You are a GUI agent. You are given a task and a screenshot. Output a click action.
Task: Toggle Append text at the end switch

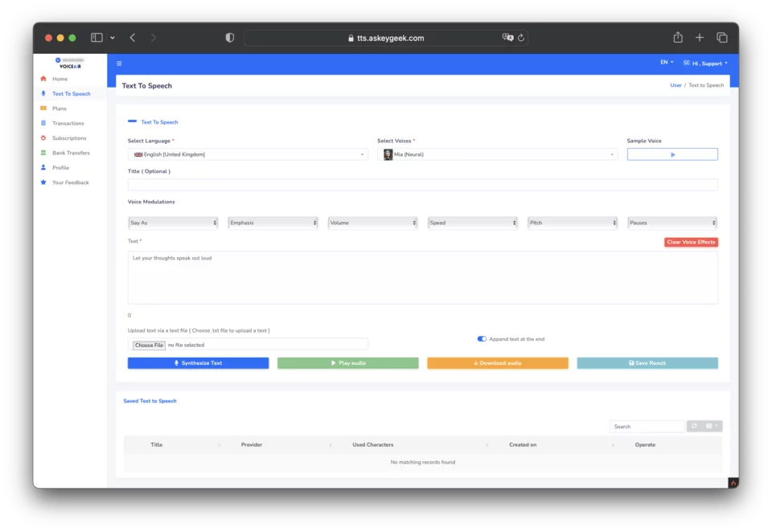(x=482, y=339)
